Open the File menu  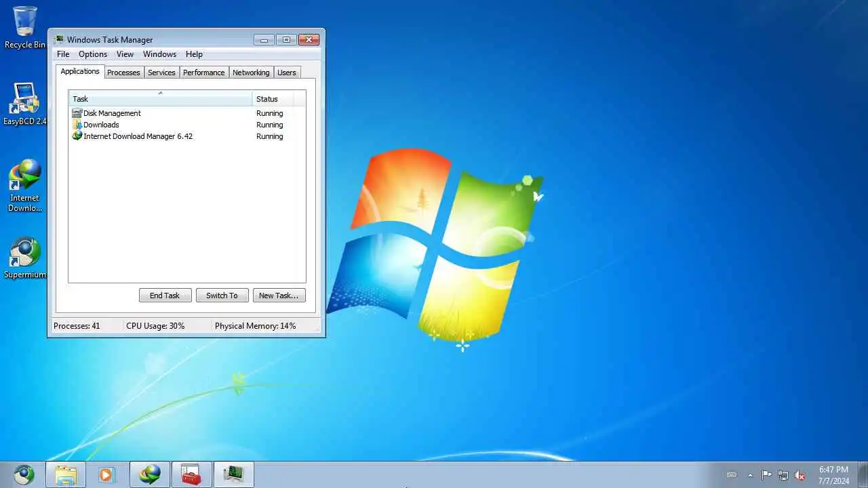[x=63, y=54]
